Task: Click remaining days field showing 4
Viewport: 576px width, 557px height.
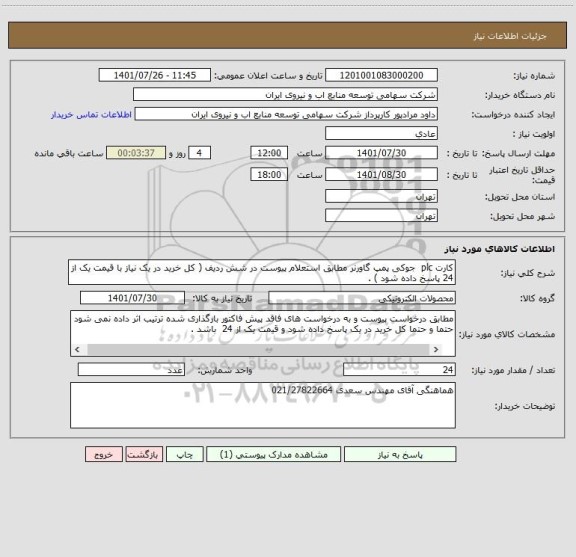Action: click(199, 153)
